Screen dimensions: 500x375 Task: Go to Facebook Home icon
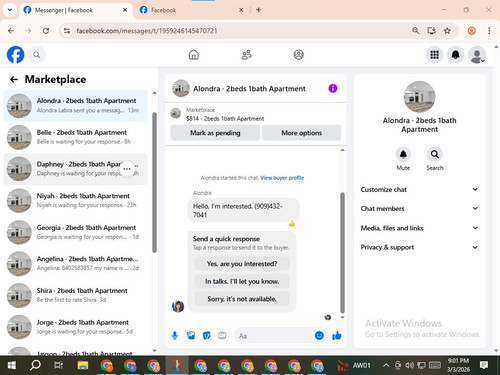point(194,55)
